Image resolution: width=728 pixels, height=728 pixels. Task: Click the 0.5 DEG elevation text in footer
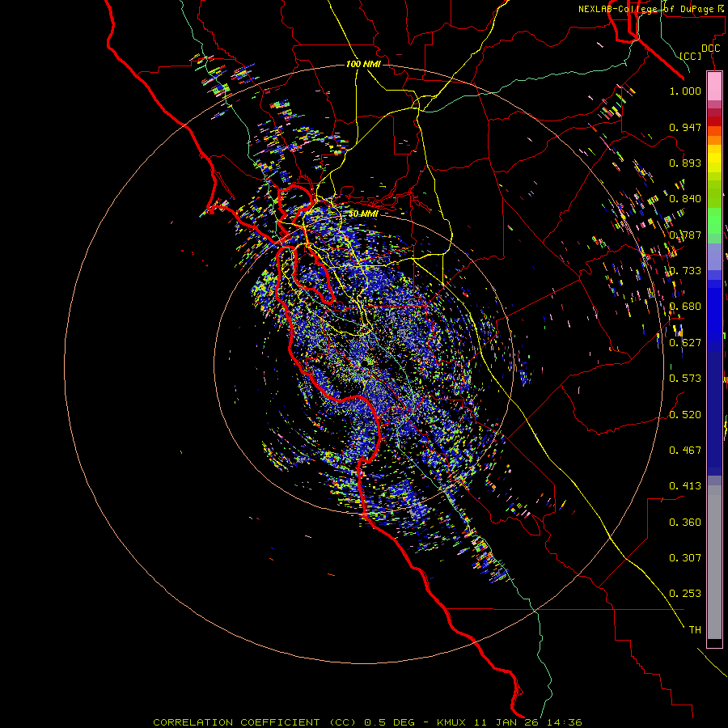pyautogui.click(x=389, y=722)
